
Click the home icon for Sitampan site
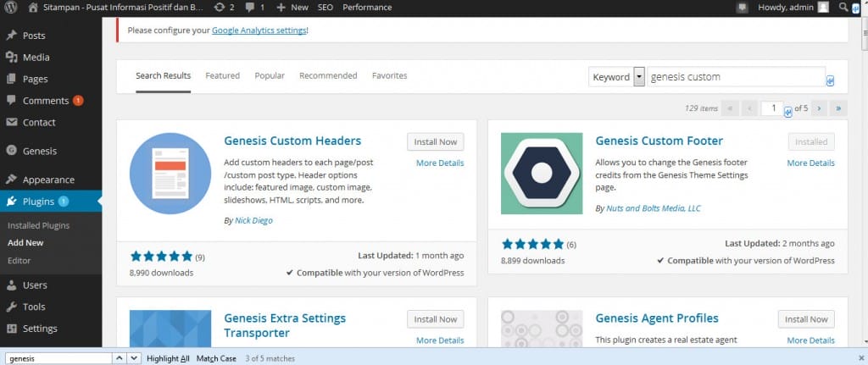[33, 7]
